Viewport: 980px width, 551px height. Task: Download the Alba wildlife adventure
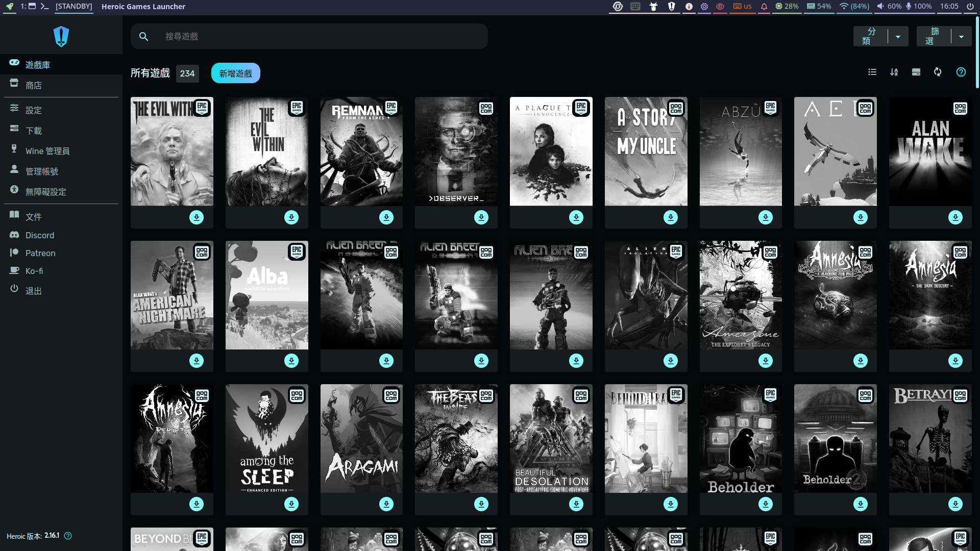tap(291, 361)
